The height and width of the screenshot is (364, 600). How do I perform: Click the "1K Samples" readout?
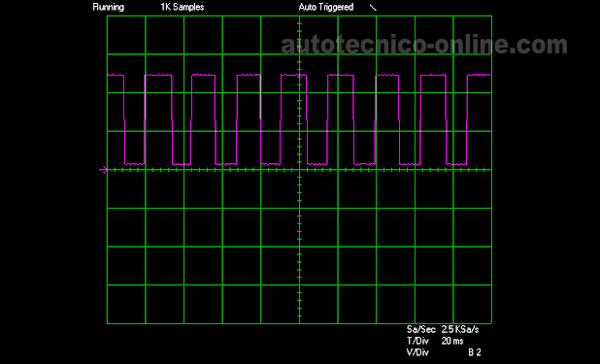[x=183, y=7]
